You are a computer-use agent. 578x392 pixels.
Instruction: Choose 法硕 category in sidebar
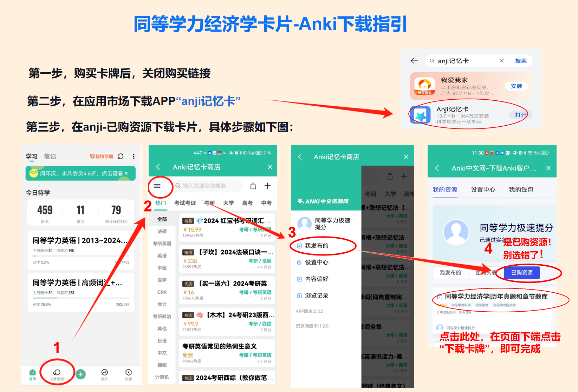162,231
